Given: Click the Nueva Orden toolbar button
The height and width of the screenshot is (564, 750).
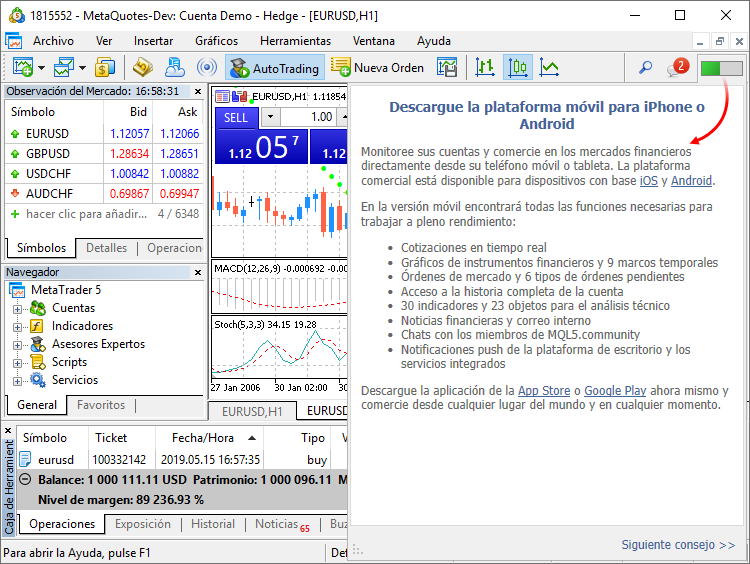Looking at the screenshot, I should pos(378,68).
